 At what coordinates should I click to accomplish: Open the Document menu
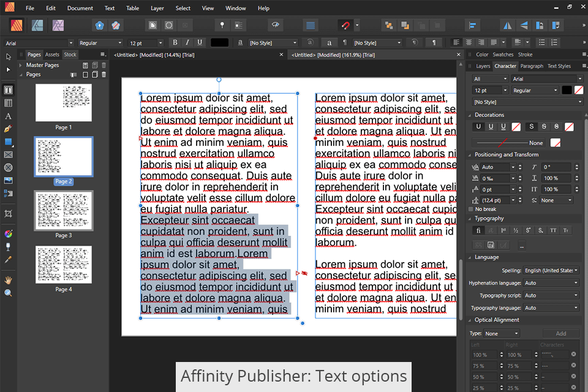point(80,8)
